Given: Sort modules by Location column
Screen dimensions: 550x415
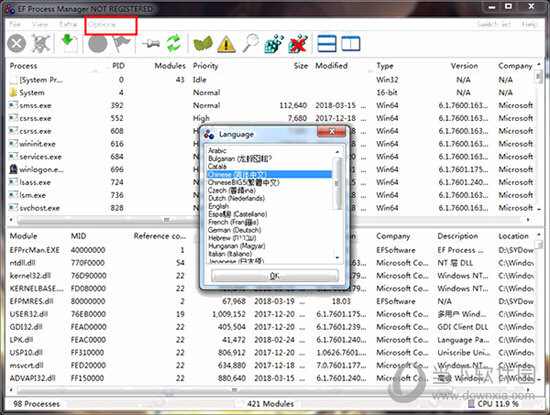Looking at the screenshot, I should click(513, 236).
